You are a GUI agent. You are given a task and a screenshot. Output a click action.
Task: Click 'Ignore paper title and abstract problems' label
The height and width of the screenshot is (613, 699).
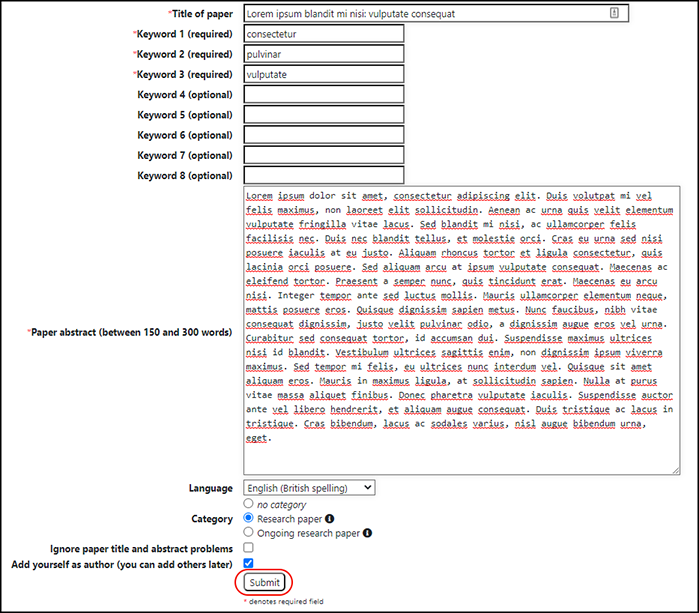(x=141, y=549)
